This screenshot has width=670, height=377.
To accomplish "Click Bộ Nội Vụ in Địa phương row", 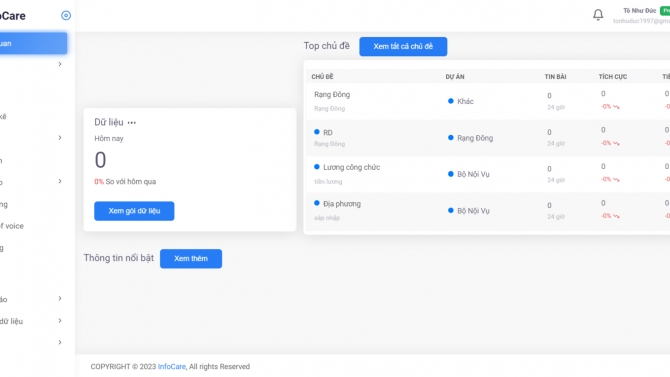I will (473, 211).
